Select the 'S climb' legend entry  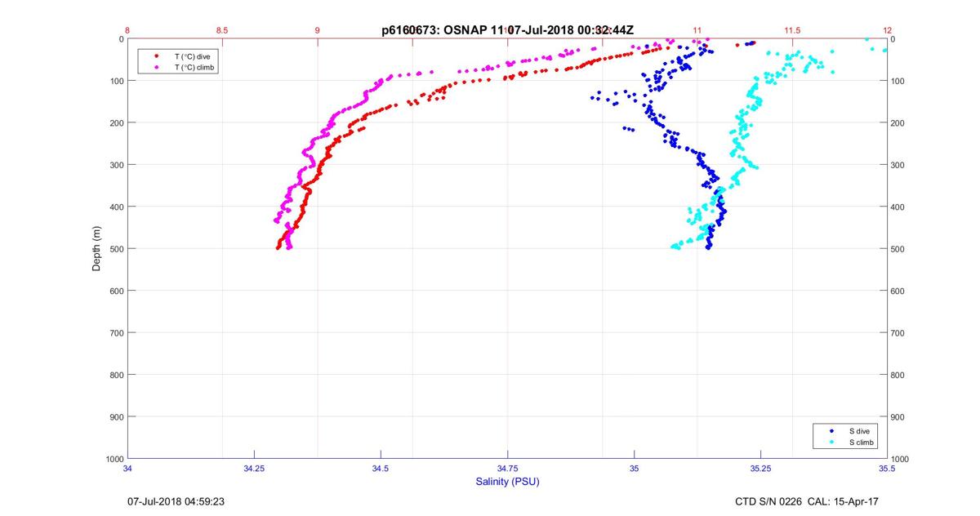[x=862, y=442]
